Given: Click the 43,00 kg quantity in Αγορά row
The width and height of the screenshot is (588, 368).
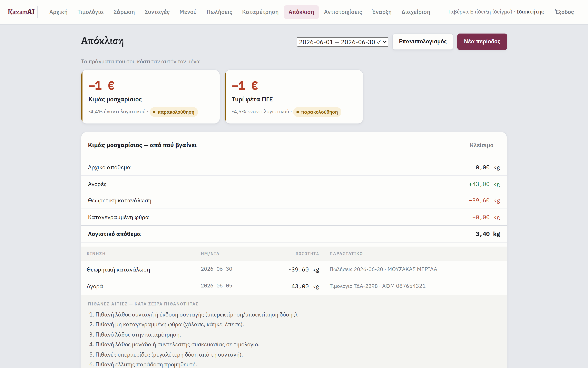Looking at the screenshot, I should point(305,286).
